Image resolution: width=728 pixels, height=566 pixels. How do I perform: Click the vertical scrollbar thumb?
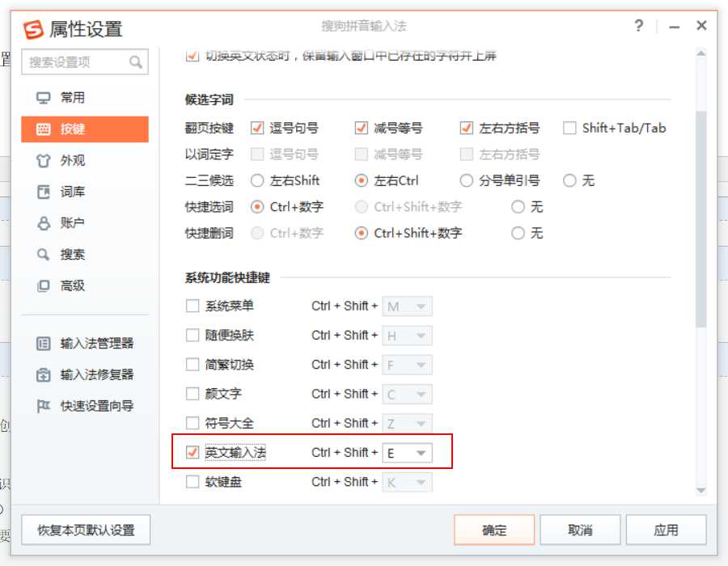tap(701, 219)
